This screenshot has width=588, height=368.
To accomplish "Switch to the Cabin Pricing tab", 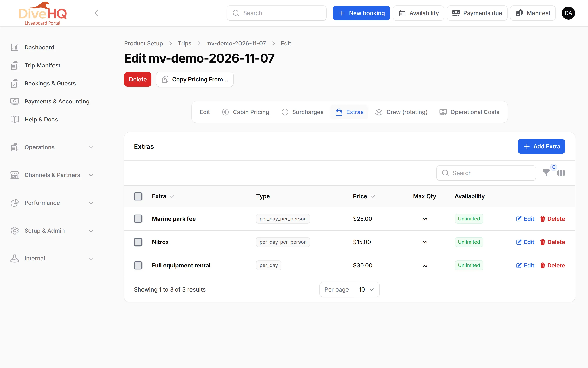I will [246, 112].
